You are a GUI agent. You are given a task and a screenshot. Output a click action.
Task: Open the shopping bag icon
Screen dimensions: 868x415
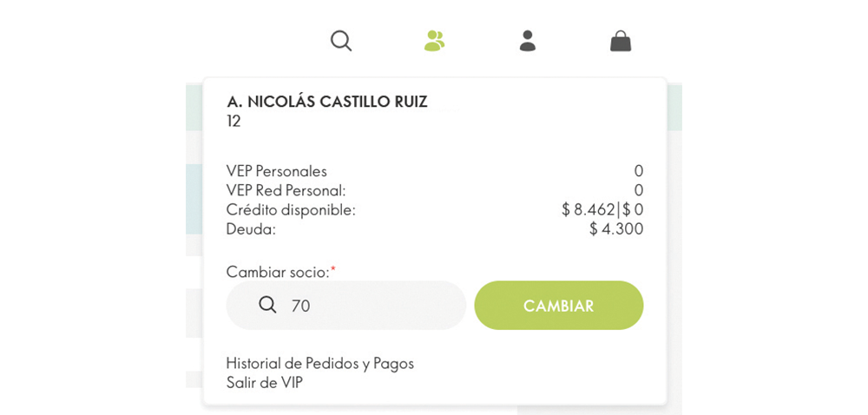tap(621, 41)
